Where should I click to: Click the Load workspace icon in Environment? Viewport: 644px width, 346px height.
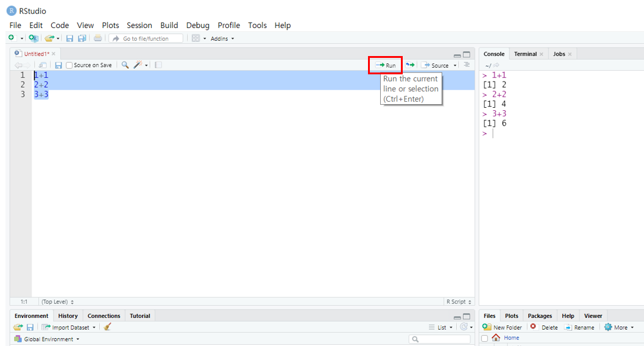click(18, 327)
